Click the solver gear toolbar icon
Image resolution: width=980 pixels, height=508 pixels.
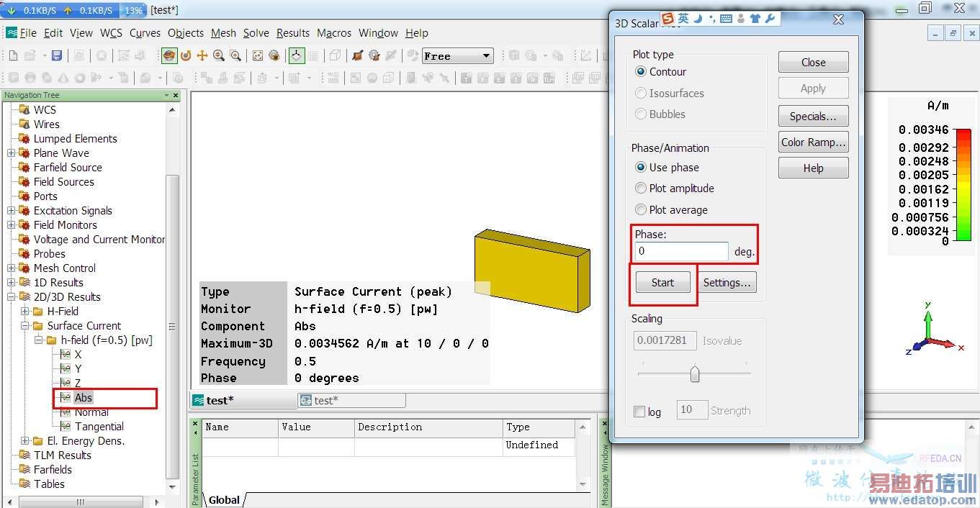click(374, 55)
